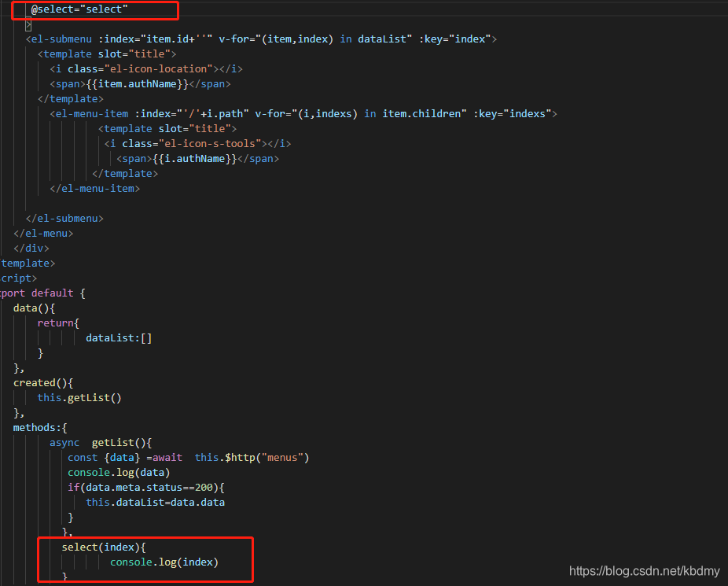Viewport: 728px width, 586px height.
Task: Click the async getList(){ line
Action: 101,443
